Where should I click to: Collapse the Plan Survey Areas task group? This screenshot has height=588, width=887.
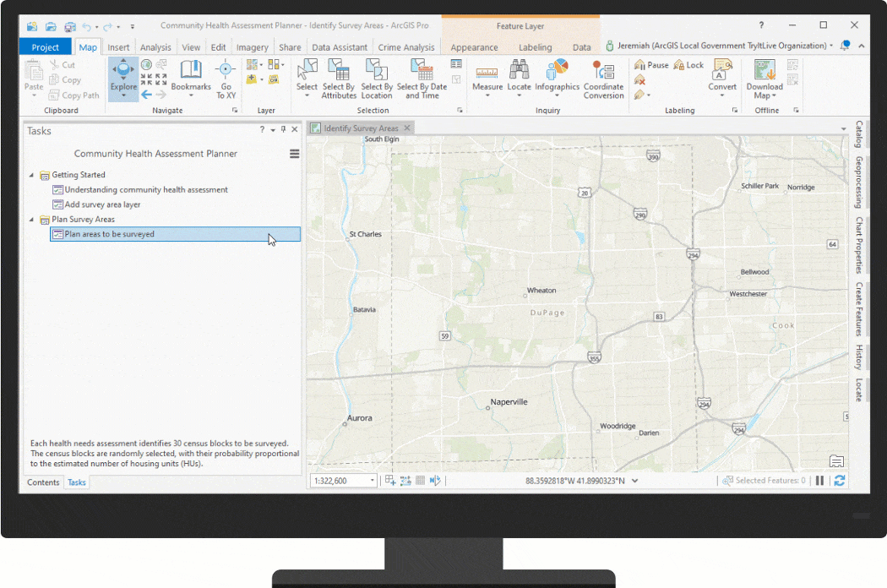[31, 219]
